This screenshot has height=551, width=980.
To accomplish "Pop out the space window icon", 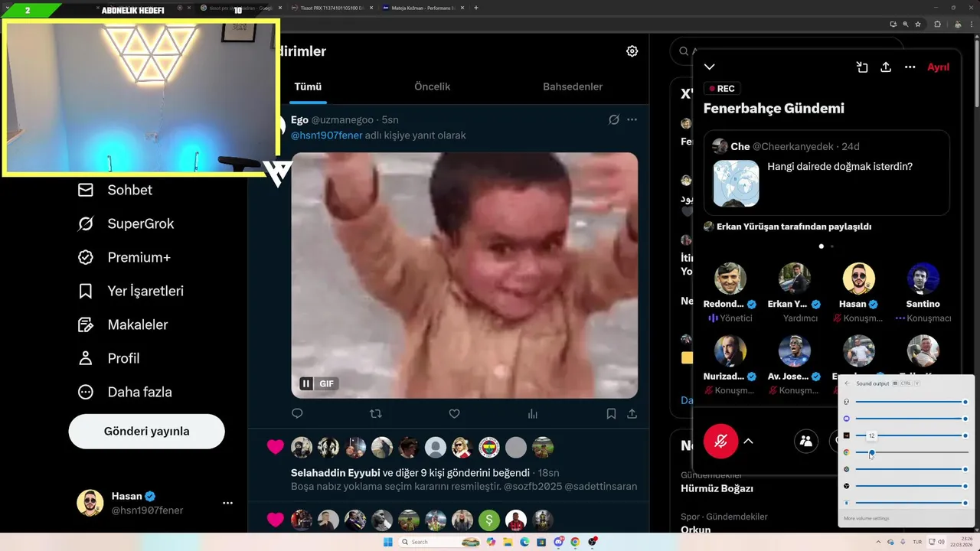I will (x=862, y=67).
